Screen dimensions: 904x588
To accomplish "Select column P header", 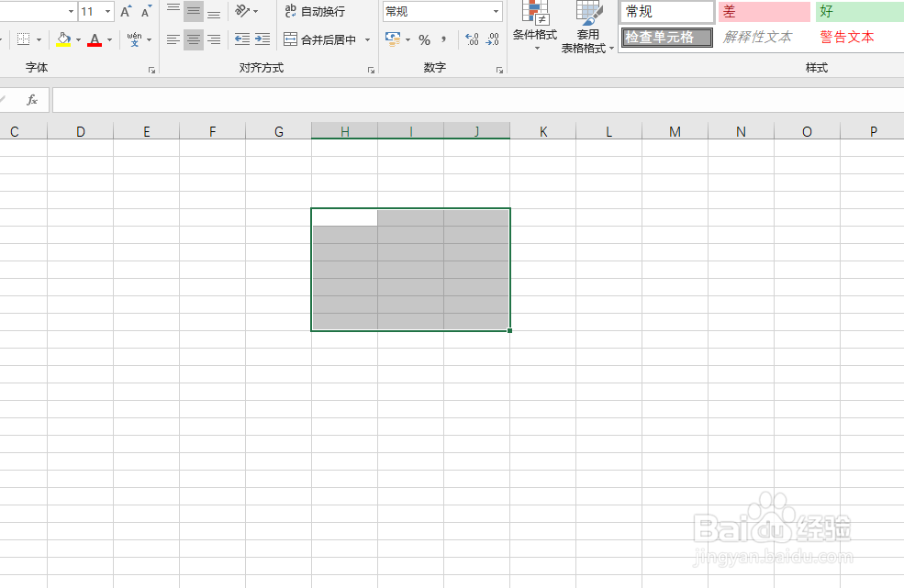I will point(872,131).
